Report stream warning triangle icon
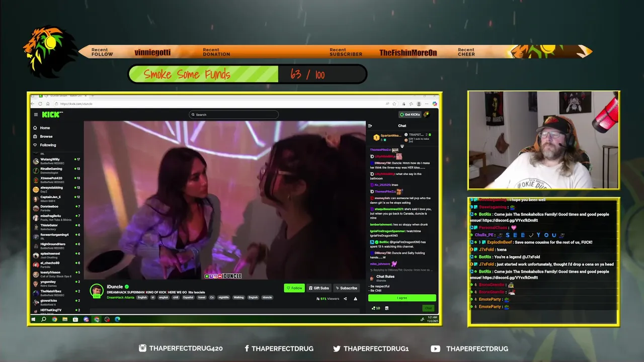The width and height of the screenshot is (644, 362). click(355, 299)
